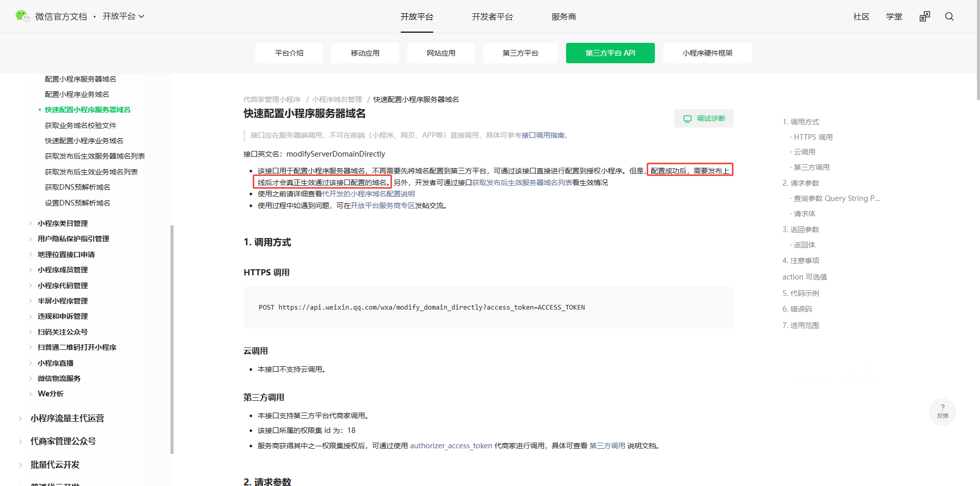Open the 开放平台 dropdown beside logo
Image resolution: width=980 pixels, height=486 pixels.
point(124,16)
